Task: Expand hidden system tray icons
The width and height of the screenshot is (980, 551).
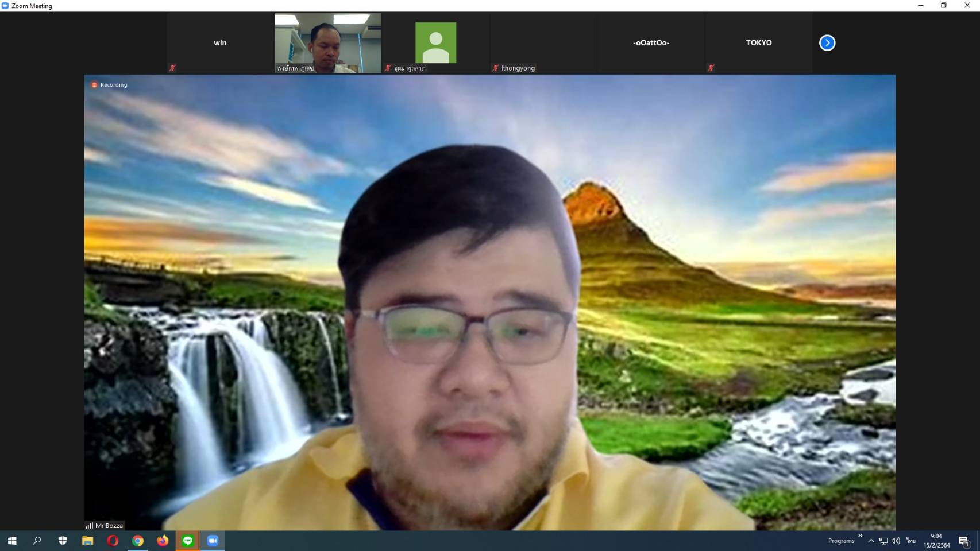Action: tap(871, 541)
